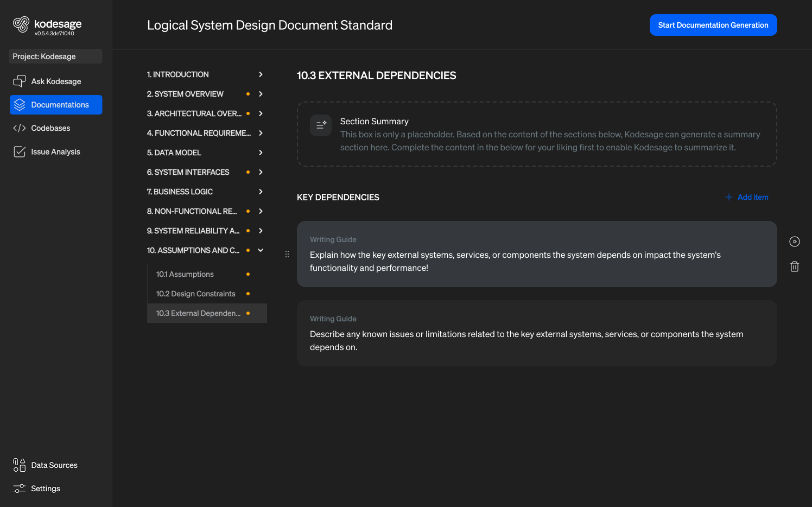Open the Data Sources icon
Viewport: 812px width, 507px height.
[x=18, y=465]
